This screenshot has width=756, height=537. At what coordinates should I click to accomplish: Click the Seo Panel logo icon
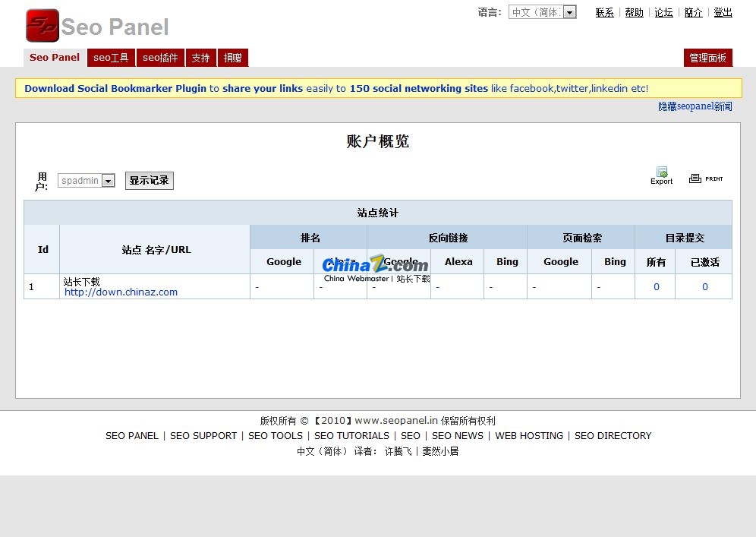(42, 26)
